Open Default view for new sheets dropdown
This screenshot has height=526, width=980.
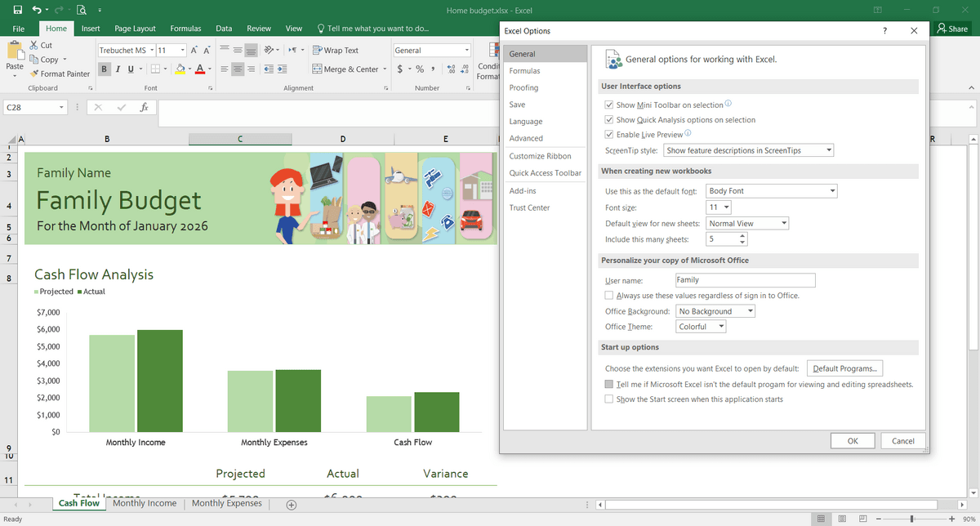pos(747,223)
